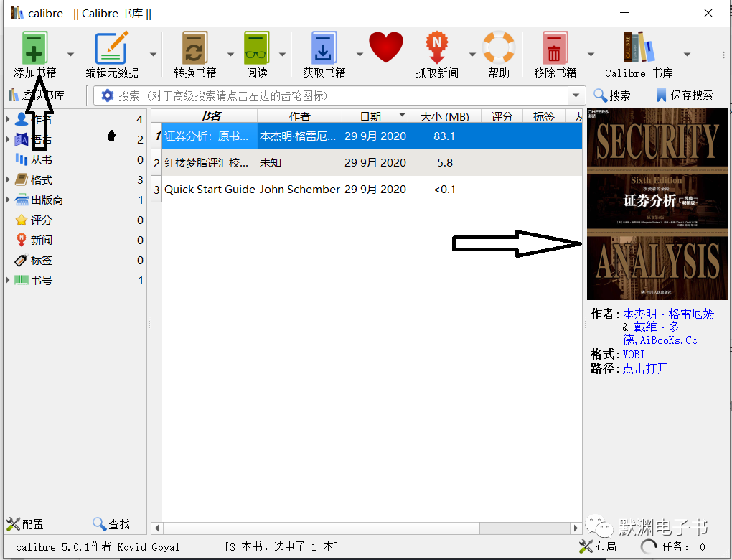Click 保存搜索 bookmark button

[x=685, y=95]
